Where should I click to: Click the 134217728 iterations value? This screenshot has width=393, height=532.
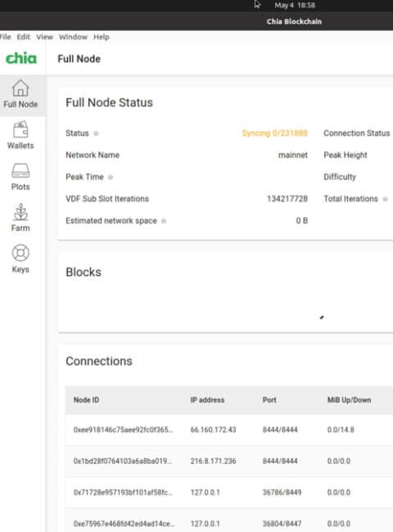coord(287,199)
